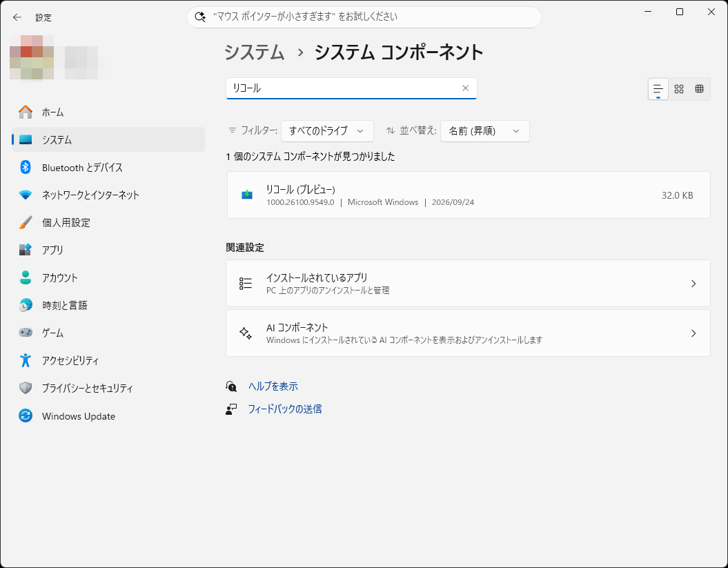Open 個人用設定 in the sidebar
Viewport: 728px width, 568px height.
pyautogui.click(x=108, y=222)
